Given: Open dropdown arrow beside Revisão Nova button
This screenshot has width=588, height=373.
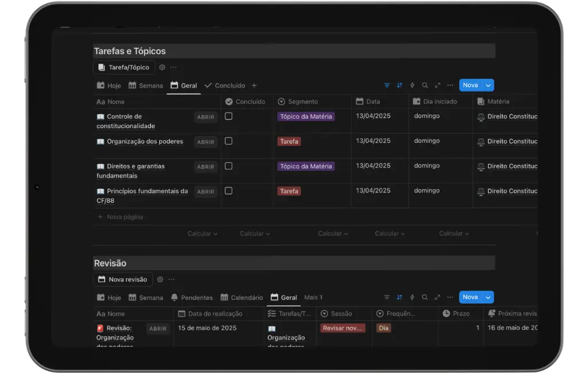Looking at the screenshot, I should 488,297.
